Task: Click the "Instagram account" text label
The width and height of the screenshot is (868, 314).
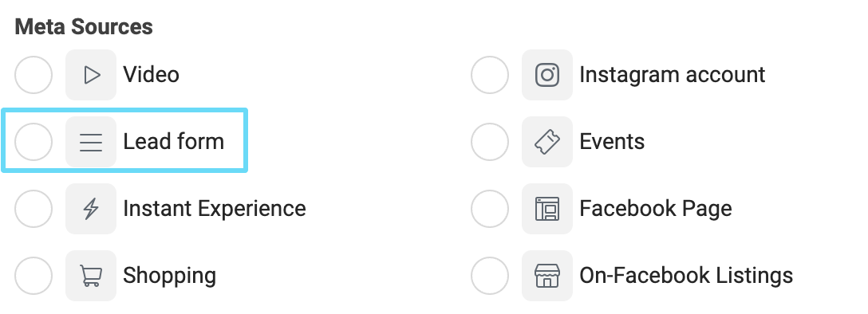Action: click(x=672, y=75)
